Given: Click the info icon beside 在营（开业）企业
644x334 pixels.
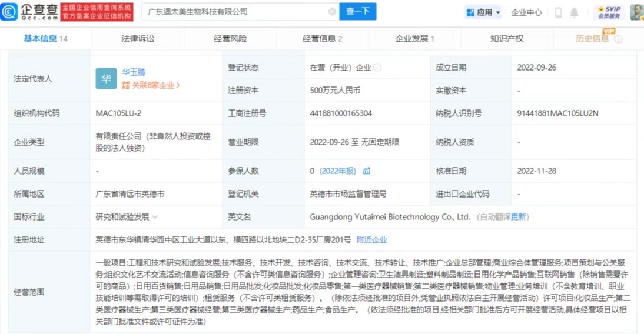Looking at the screenshot, I should (377, 68).
